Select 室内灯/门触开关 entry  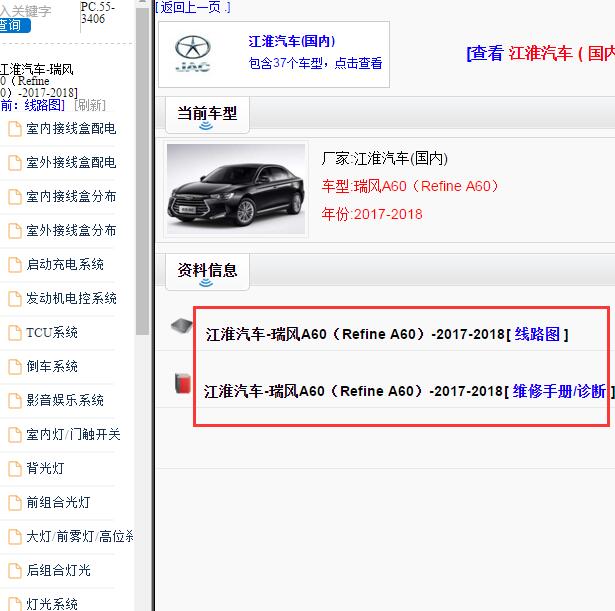pos(73,435)
